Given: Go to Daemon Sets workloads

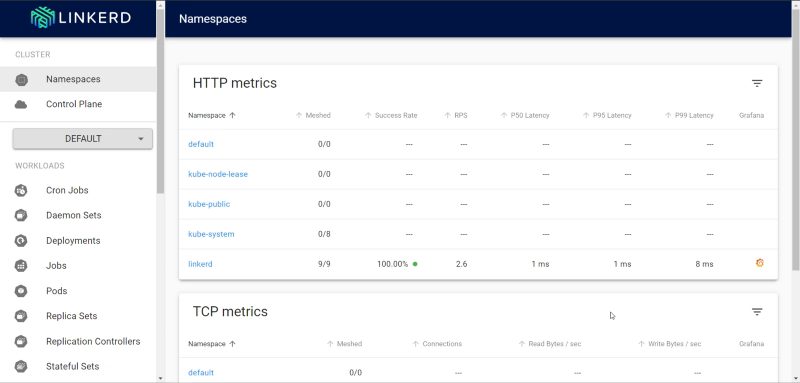Looking at the screenshot, I should click(x=78, y=215).
